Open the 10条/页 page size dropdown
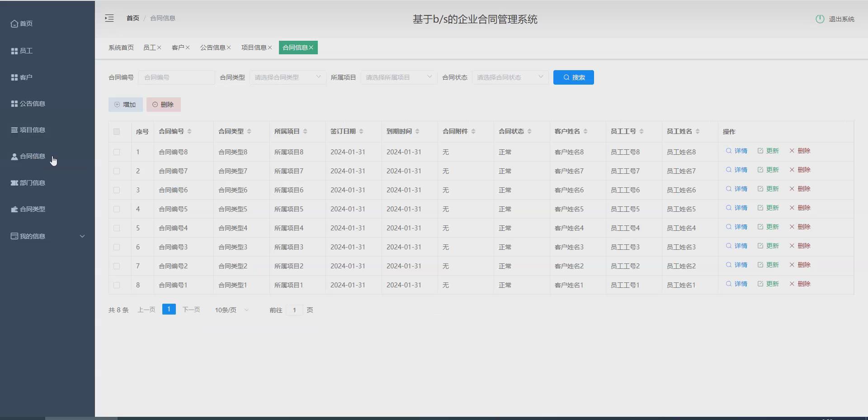This screenshot has height=420, width=868. (x=231, y=310)
